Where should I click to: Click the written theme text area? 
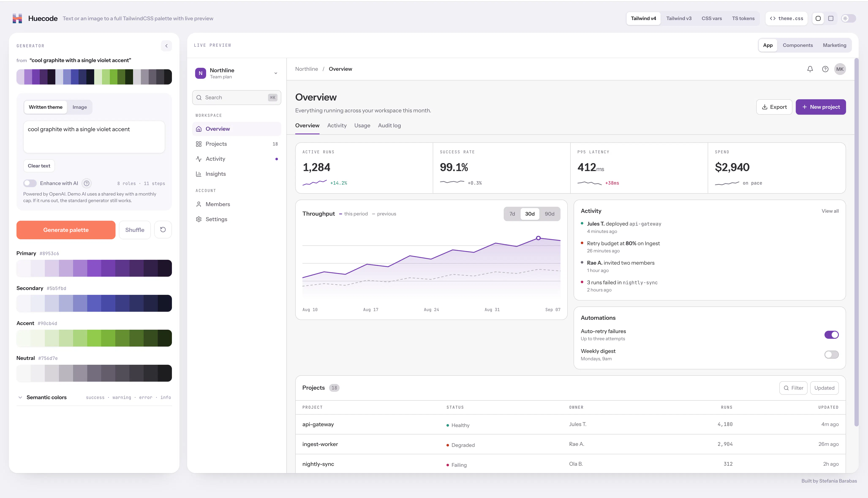(x=94, y=137)
